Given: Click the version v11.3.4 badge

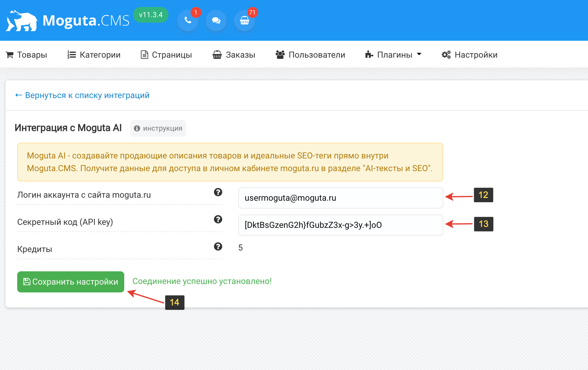Looking at the screenshot, I should [151, 15].
